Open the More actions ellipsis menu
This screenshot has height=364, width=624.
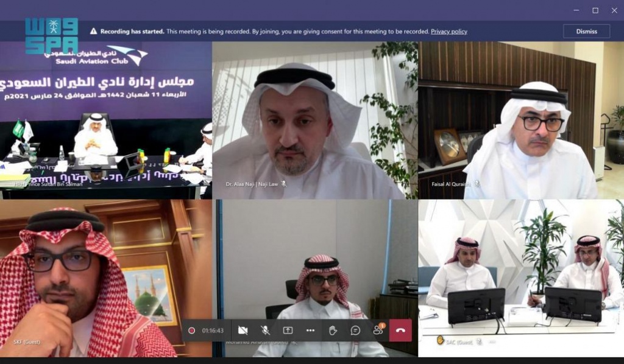pyautogui.click(x=310, y=331)
